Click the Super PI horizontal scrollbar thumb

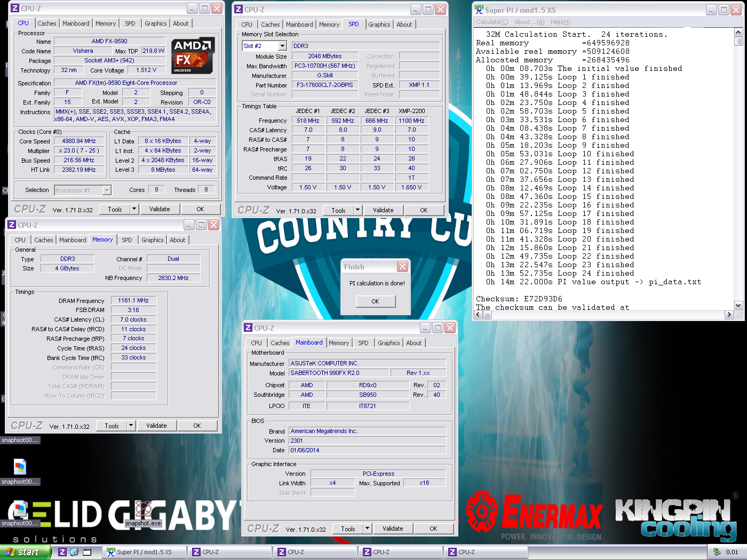tap(488, 315)
